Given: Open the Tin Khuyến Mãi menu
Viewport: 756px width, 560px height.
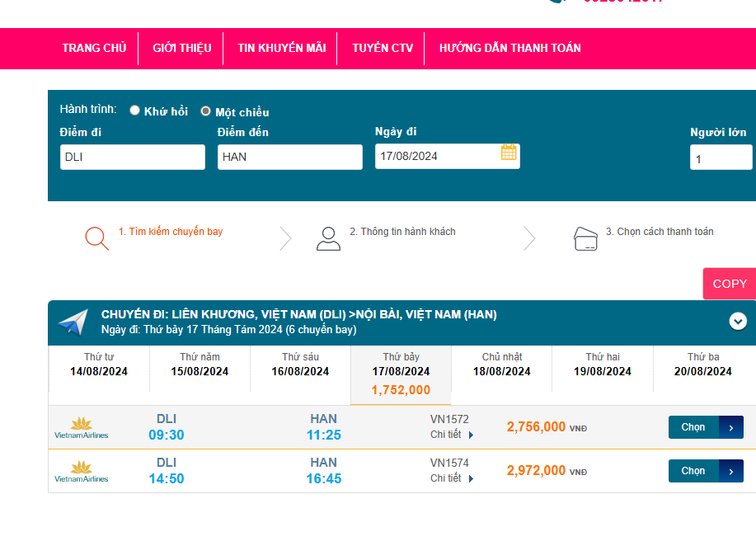Looking at the screenshot, I should (281, 48).
